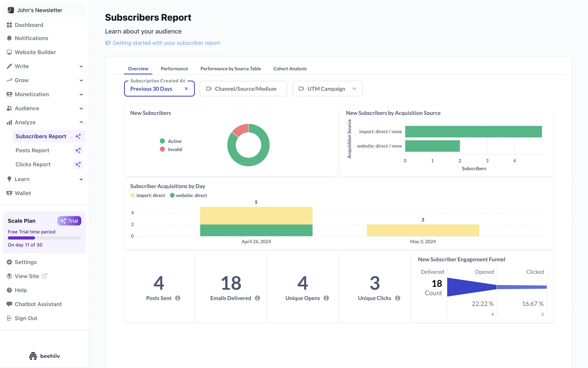Screen dimensions: 588x368
Task: Open the Performance by Source Table tab
Action: [x=230, y=69]
